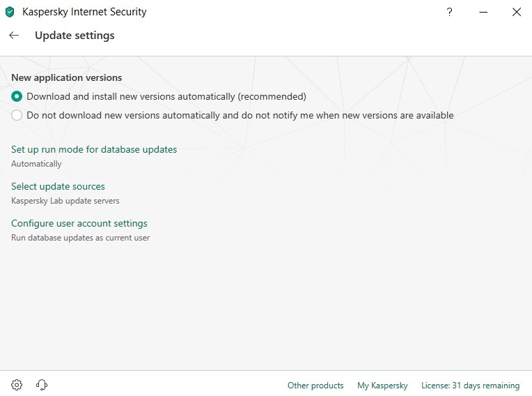
Task: Click the New application versions heading
Action: (67, 77)
